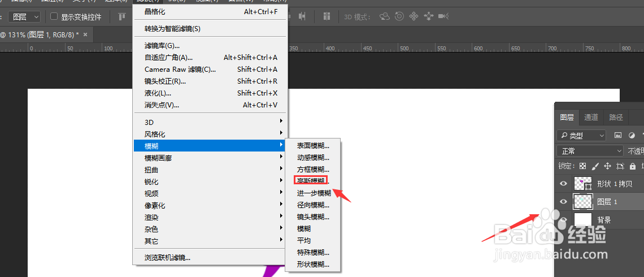Open Camera Raw 滤镜(C)...
The height and width of the screenshot is (277, 644).
[x=210, y=70]
